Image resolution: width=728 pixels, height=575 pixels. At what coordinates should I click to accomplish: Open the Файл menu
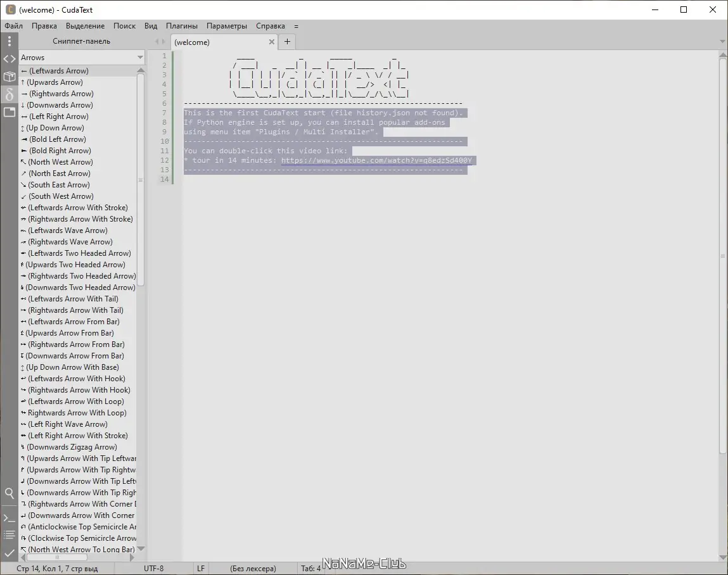pos(13,26)
